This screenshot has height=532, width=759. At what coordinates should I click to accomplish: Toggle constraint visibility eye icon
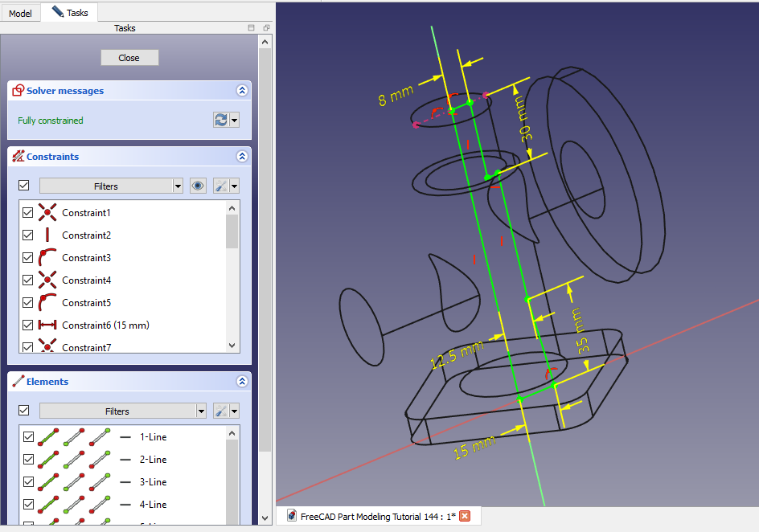pyautogui.click(x=198, y=186)
